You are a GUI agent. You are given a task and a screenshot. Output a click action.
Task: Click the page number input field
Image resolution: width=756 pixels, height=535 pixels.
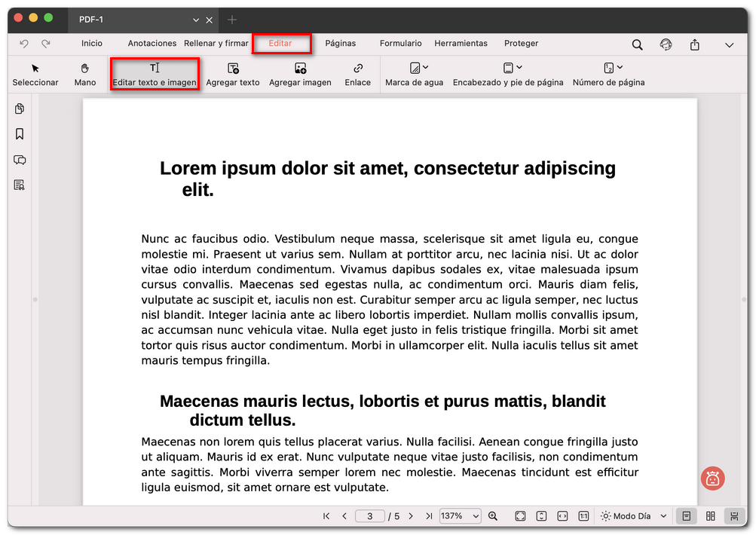coord(369,516)
